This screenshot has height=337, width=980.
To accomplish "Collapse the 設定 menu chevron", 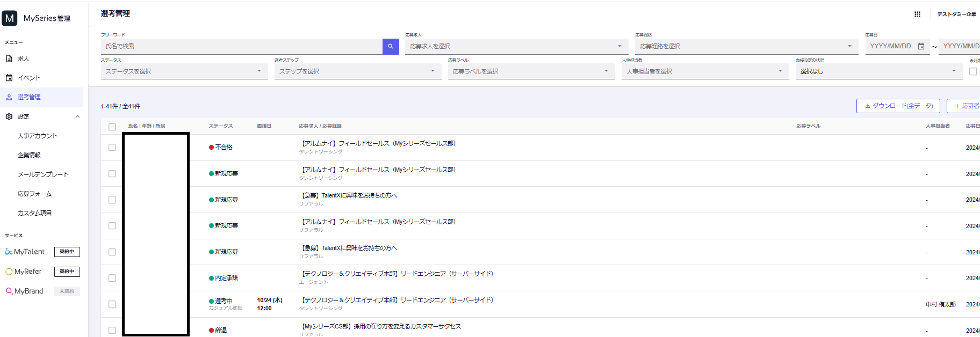I will click(77, 116).
